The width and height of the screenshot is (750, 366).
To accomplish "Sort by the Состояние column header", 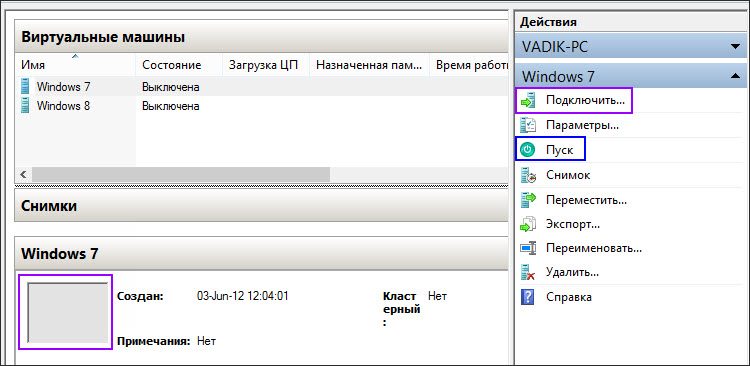I will 179,65.
